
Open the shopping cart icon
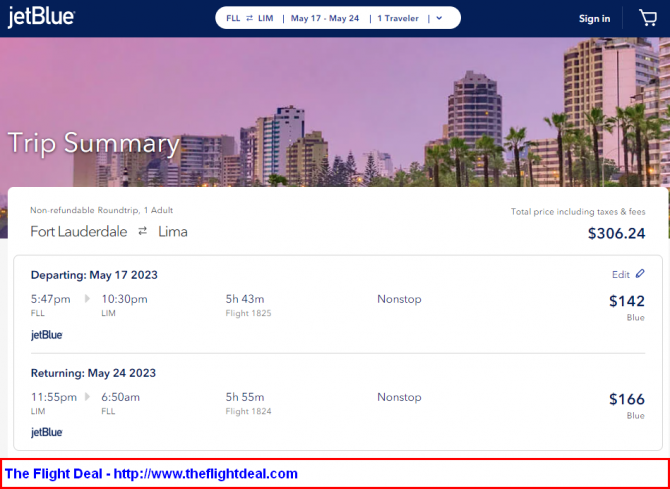tap(648, 18)
